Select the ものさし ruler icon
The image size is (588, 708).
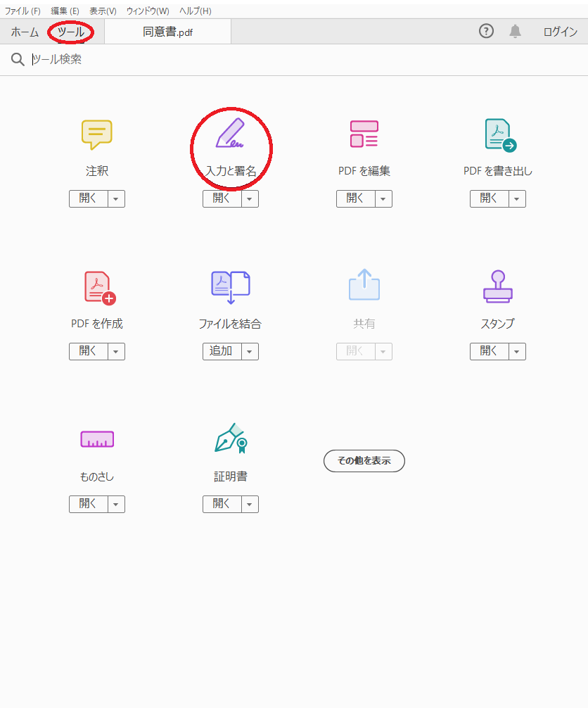coord(97,439)
